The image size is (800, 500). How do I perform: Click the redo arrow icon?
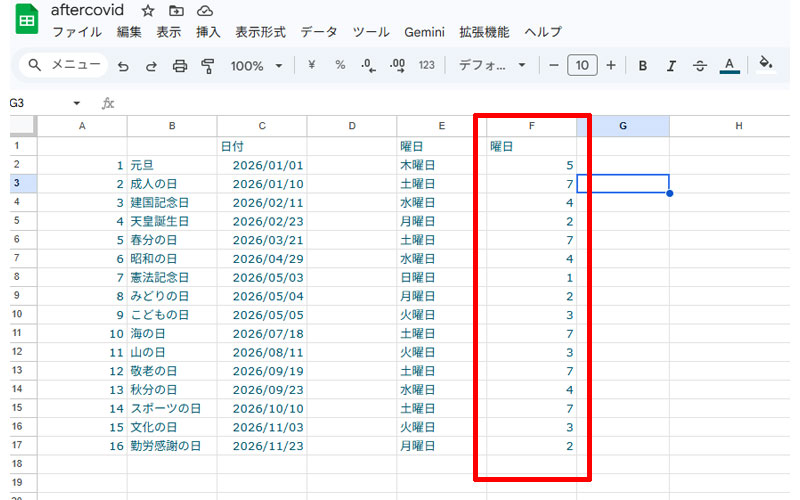point(151,66)
